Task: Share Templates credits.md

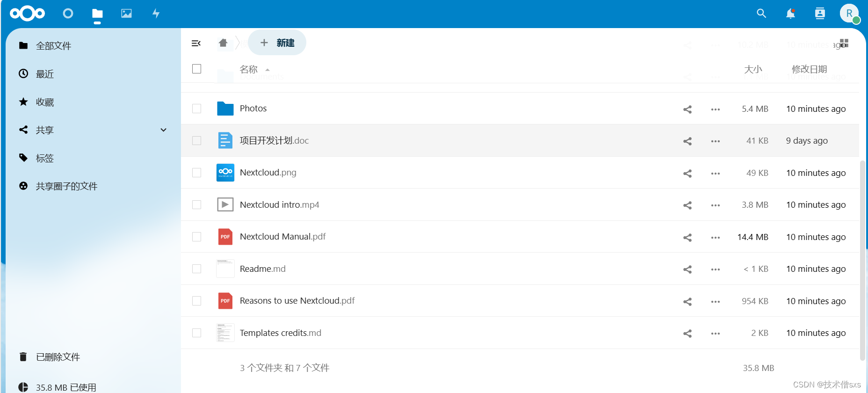Action: coord(687,333)
